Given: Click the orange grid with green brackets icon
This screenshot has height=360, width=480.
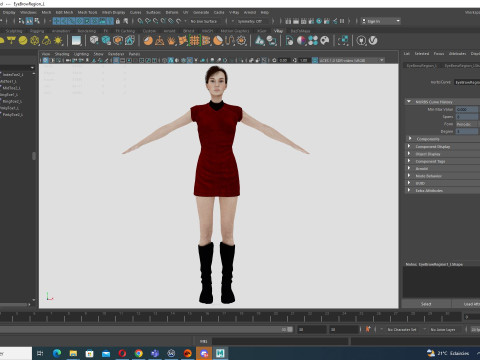Looking at the screenshot, I should coord(194,41).
